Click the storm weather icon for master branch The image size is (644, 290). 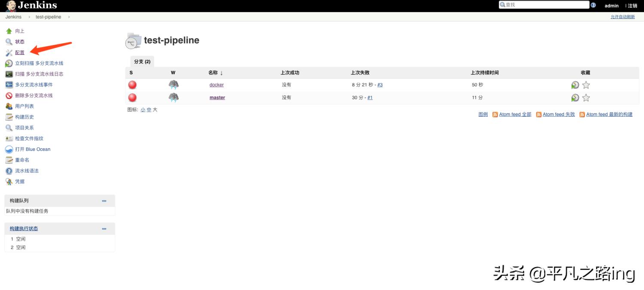(173, 98)
